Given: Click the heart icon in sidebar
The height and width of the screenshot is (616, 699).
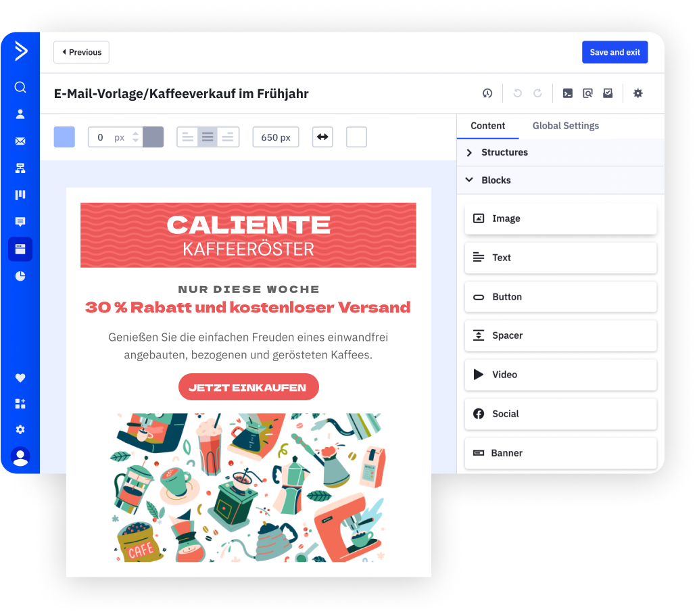Looking at the screenshot, I should pyautogui.click(x=20, y=378).
